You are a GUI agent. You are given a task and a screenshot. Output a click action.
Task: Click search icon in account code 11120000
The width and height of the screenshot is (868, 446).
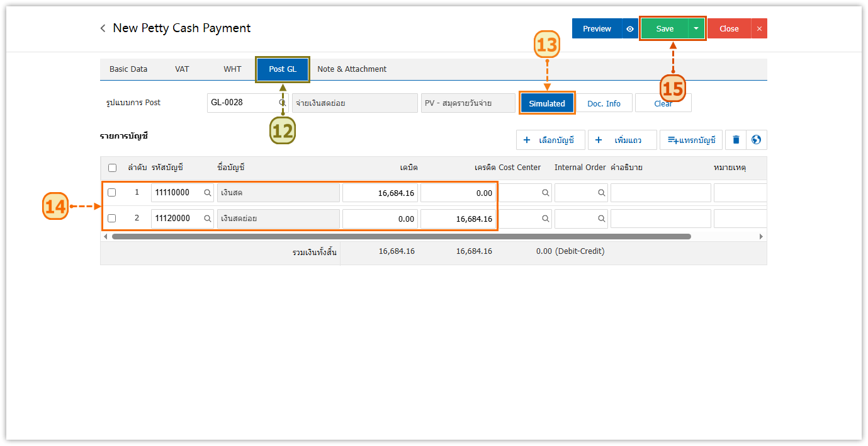pos(207,219)
